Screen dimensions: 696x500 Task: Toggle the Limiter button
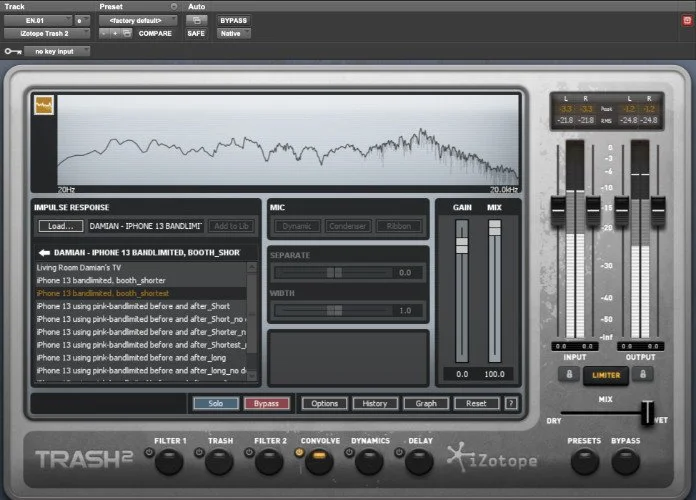tap(606, 376)
